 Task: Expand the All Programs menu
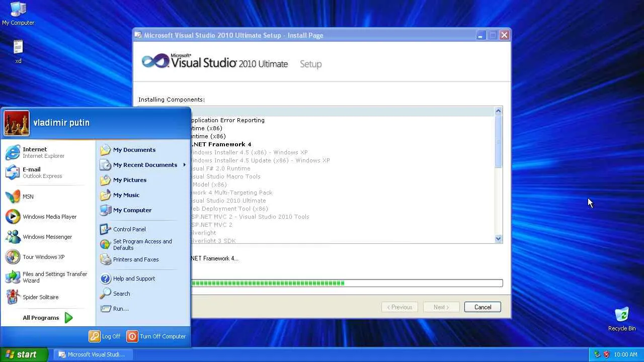tap(48, 318)
